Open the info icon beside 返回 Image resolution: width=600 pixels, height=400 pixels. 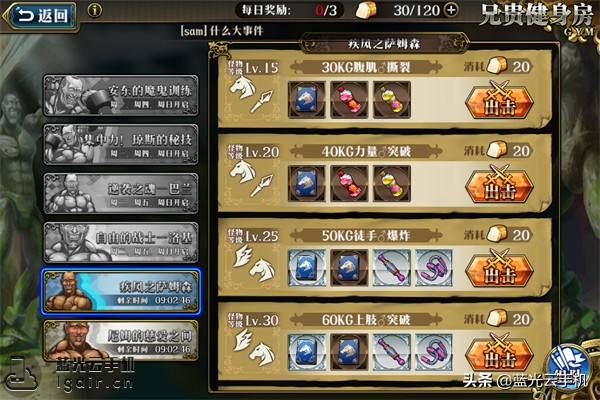click(x=95, y=10)
